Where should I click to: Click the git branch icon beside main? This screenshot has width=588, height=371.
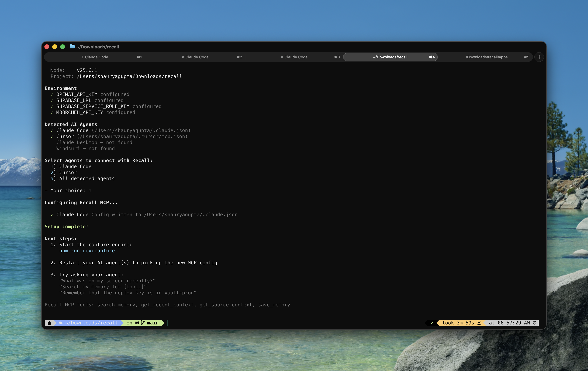tap(143, 323)
